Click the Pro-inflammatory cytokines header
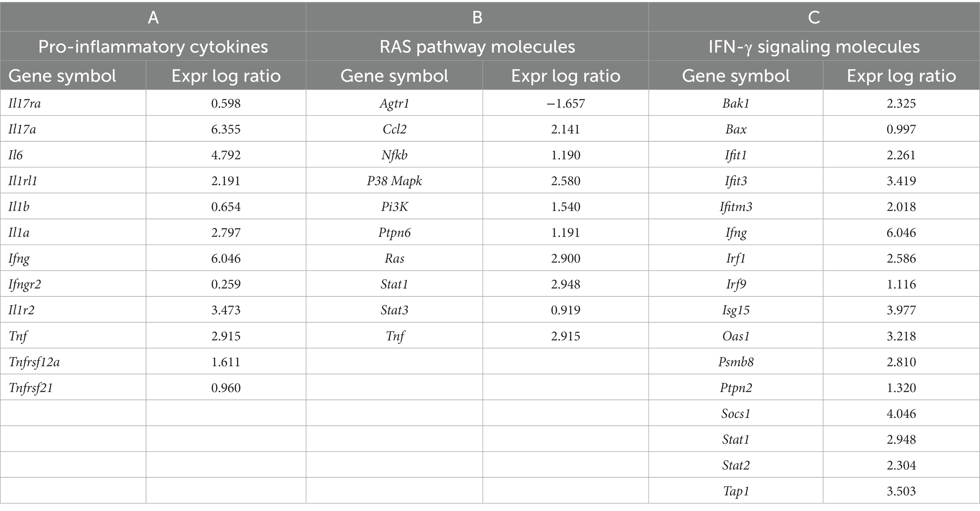Viewport: 980px width, 511px height. point(153,46)
